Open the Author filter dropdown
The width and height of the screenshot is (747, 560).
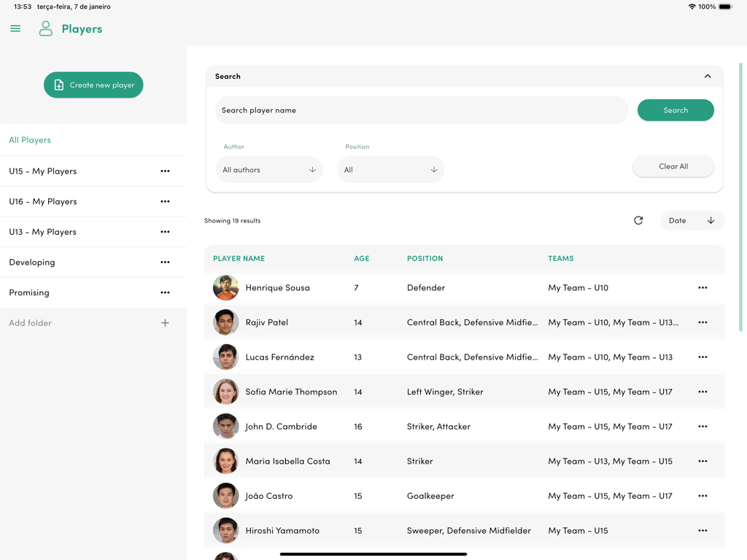tap(269, 169)
